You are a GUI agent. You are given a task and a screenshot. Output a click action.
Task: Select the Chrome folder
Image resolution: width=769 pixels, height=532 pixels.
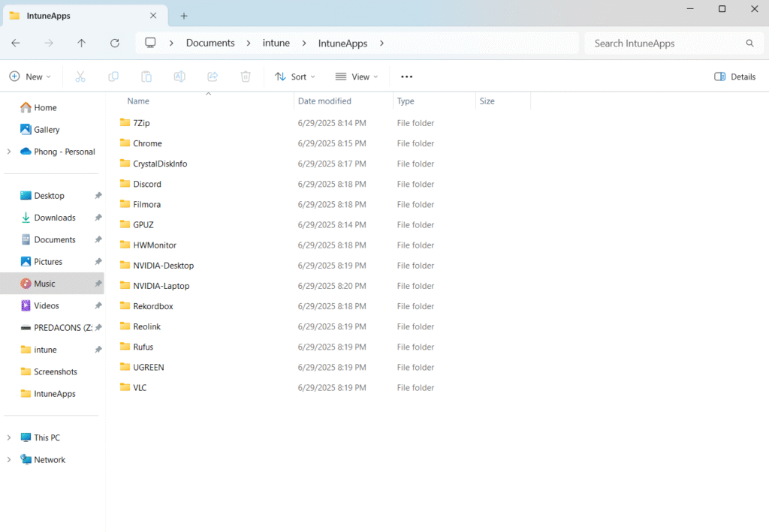[140, 143]
